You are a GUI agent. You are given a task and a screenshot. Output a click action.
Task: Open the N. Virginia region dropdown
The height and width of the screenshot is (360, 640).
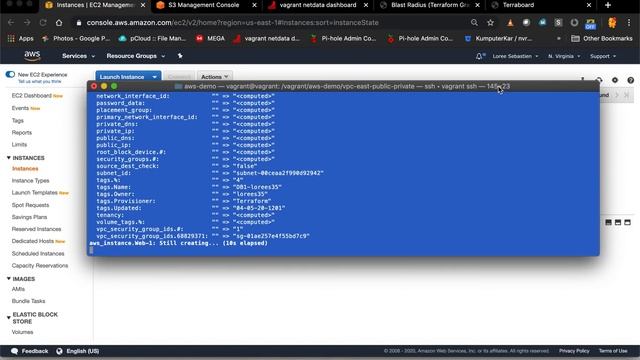tap(564, 56)
